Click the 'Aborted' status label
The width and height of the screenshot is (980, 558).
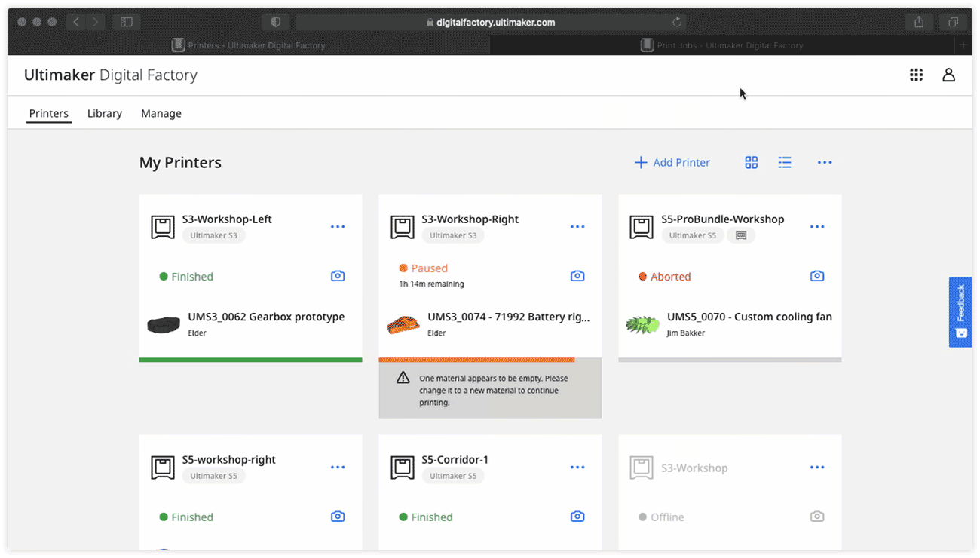(671, 277)
